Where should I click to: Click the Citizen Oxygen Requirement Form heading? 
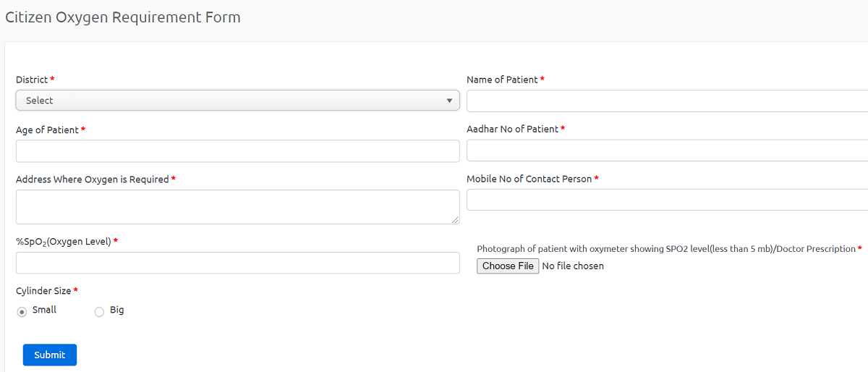[x=123, y=17]
